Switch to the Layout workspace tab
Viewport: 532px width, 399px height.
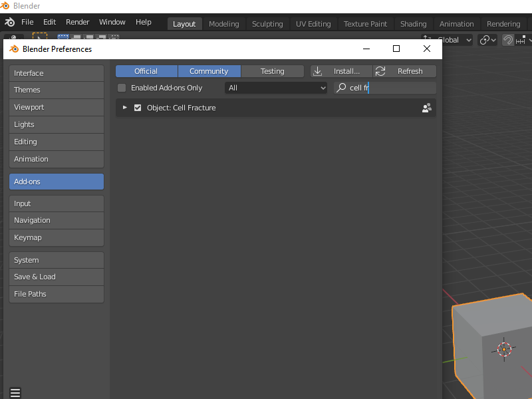click(x=184, y=24)
